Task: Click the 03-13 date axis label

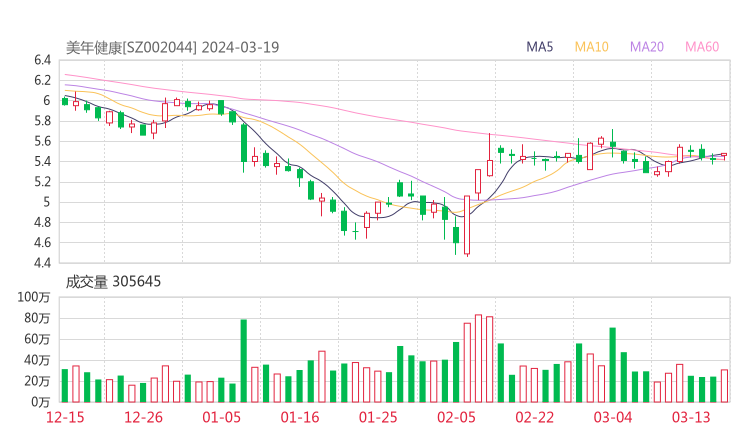Action: (690, 417)
